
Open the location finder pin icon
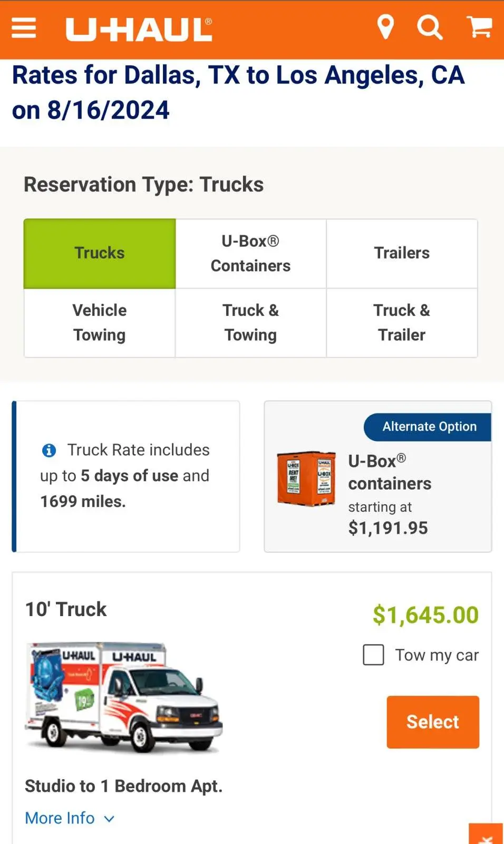385,27
